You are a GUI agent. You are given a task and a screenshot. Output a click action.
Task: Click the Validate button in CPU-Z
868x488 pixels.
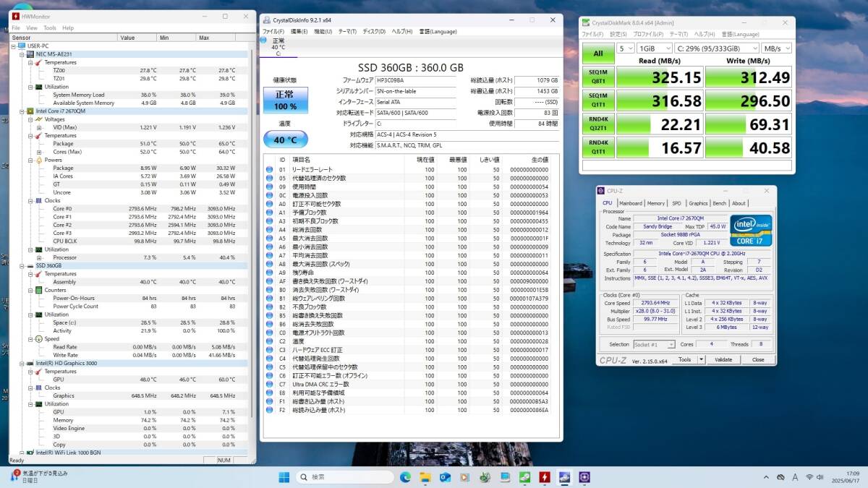point(723,359)
